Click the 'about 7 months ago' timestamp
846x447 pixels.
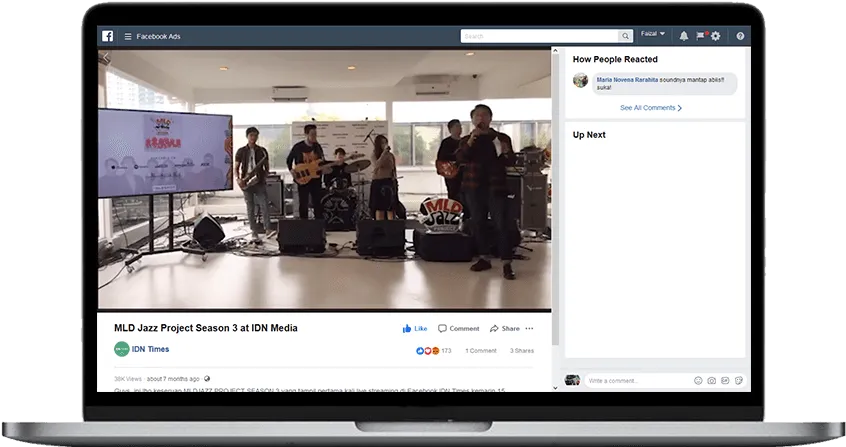[173, 379]
